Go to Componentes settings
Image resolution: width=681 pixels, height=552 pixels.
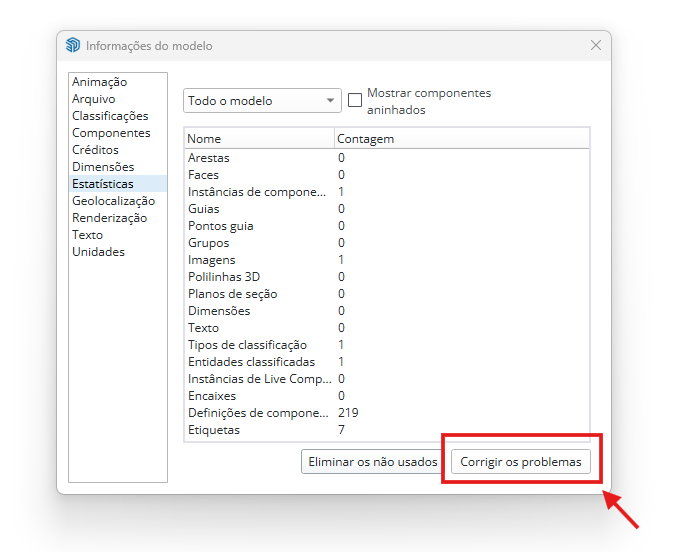[x=111, y=133]
